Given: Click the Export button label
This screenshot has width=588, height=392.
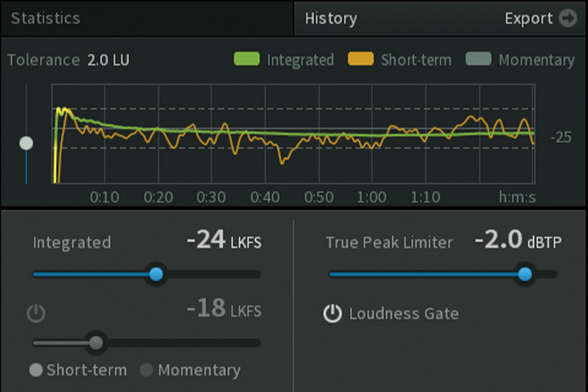Looking at the screenshot, I should [x=528, y=19].
